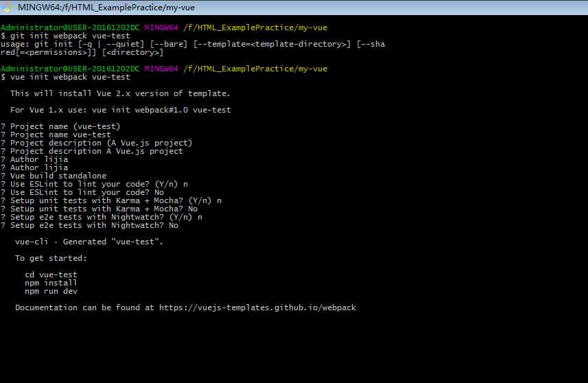Click 'Setup unit tests with Karma + Mocha? No'
The image size is (588, 383).
coord(99,209)
